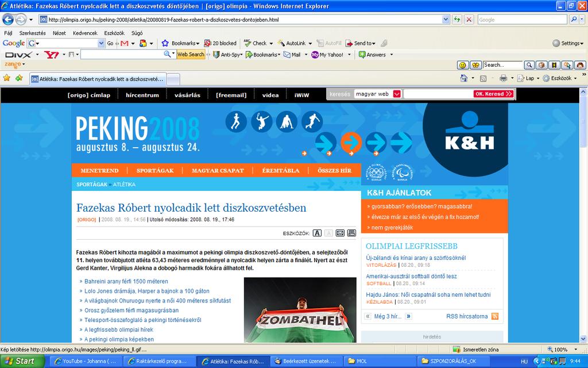
Task: Show previous news with the left double-arrow
Action: tap(368, 316)
